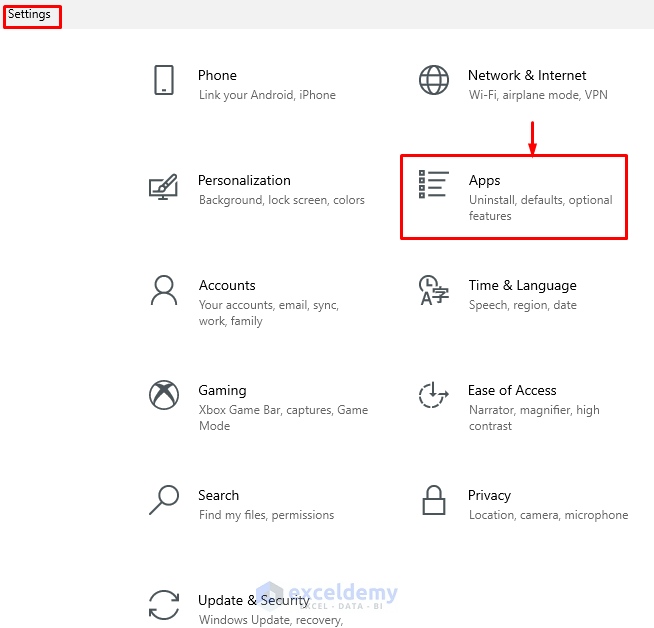Click the Gaming Xbox icon
Image resolution: width=654 pixels, height=628 pixels.
tap(163, 395)
